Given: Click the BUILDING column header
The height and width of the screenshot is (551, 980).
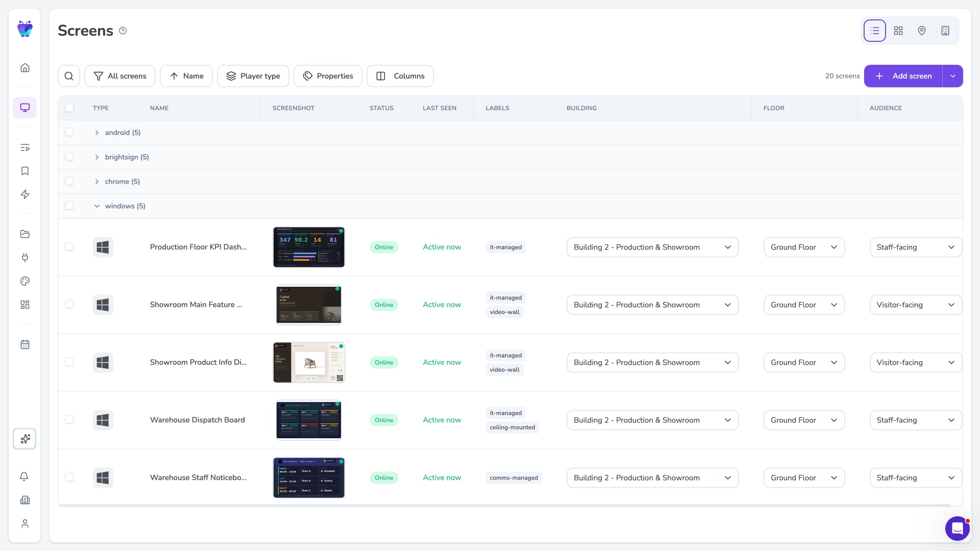Looking at the screenshot, I should (x=581, y=108).
